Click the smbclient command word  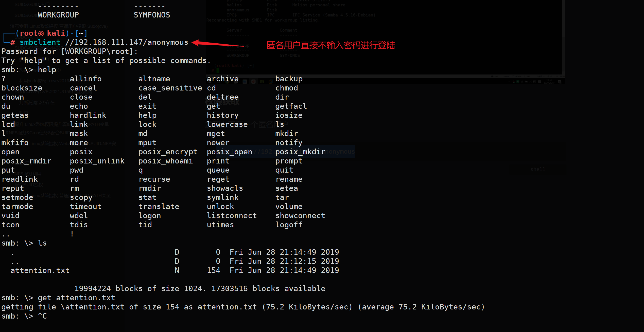pos(40,42)
